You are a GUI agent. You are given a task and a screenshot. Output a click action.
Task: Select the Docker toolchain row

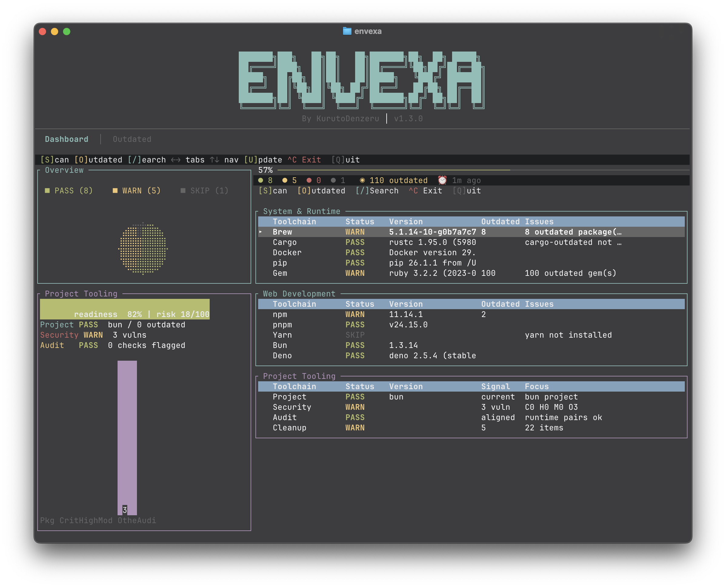(x=471, y=252)
